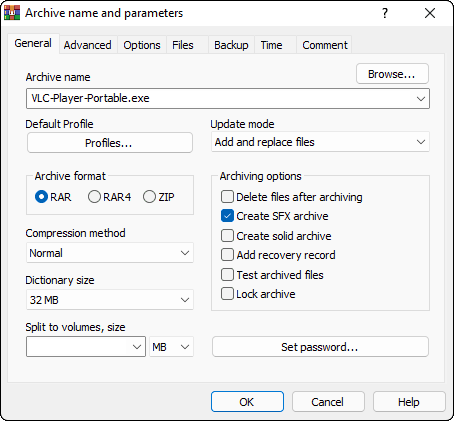454x421 pixels.
Task: Expand the Compression method dropdown
Action: coord(110,253)
